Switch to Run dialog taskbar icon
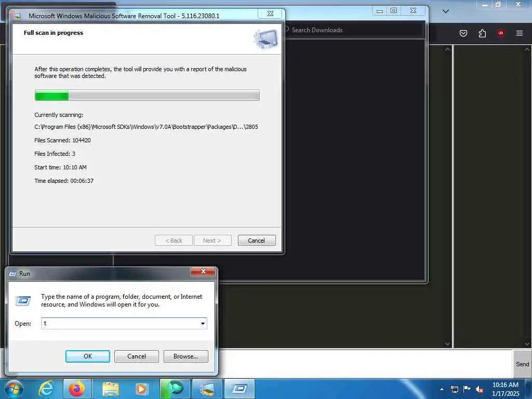This screenshot has width=532, height=399. coord(240,389)
